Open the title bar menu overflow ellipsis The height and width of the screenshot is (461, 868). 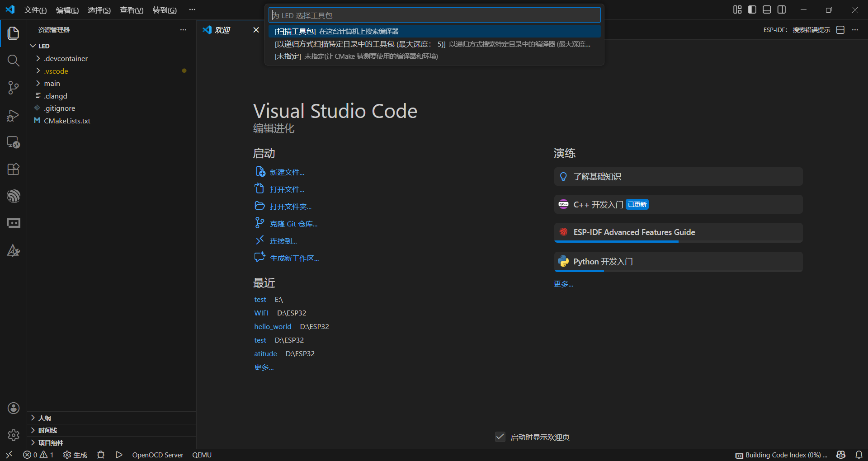(192, 9)
